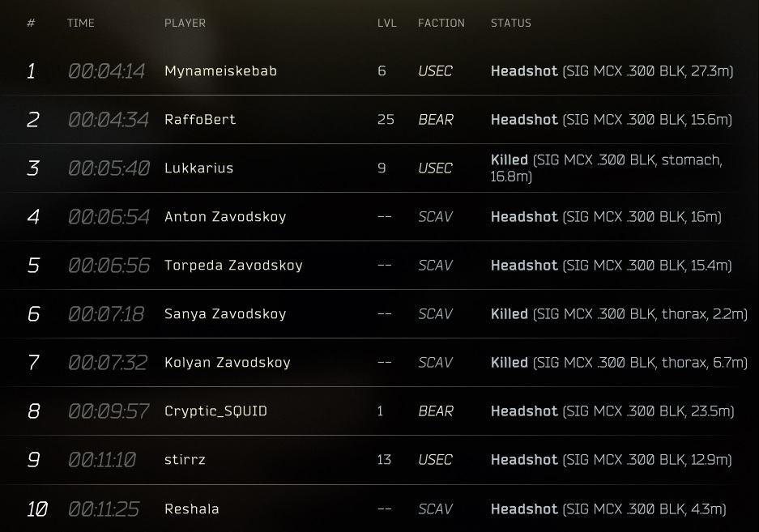Click kill time 00:04:14
This screenshot has height=532, width=759.
106,71
